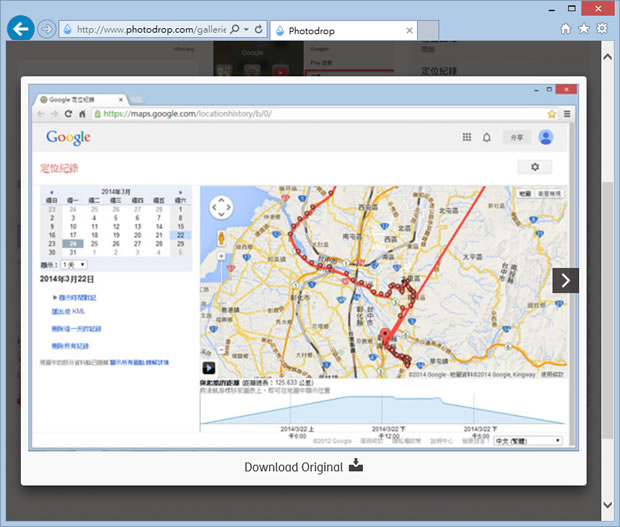Click the maps.google.com URL in pictured Chrome

click(x=187, y=114)
